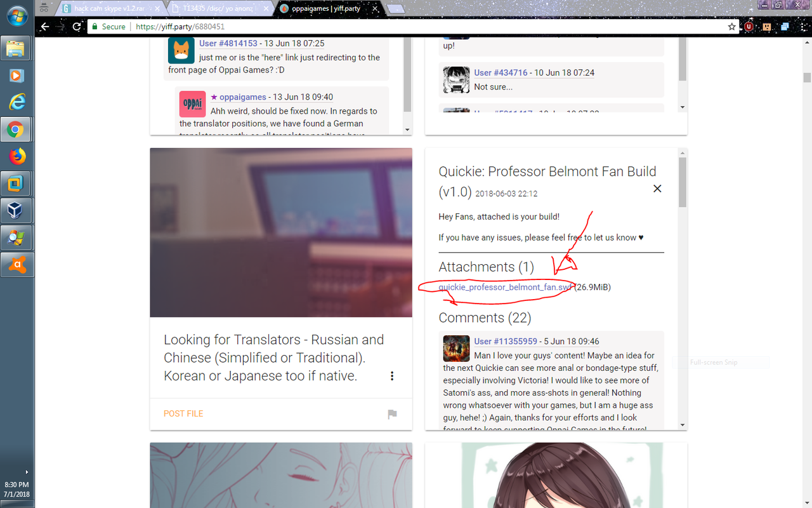
Task: Click the URL address bar
Action: pos(412,27)
